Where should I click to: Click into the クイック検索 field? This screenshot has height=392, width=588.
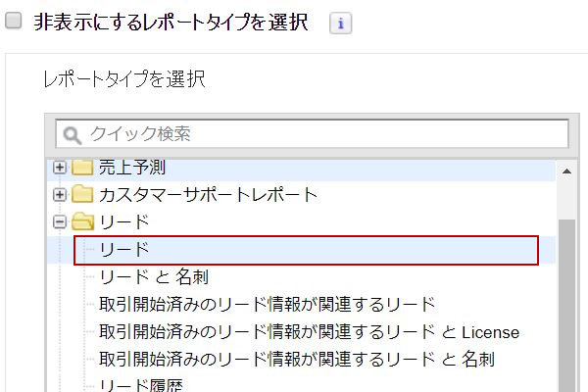(312, 134)
